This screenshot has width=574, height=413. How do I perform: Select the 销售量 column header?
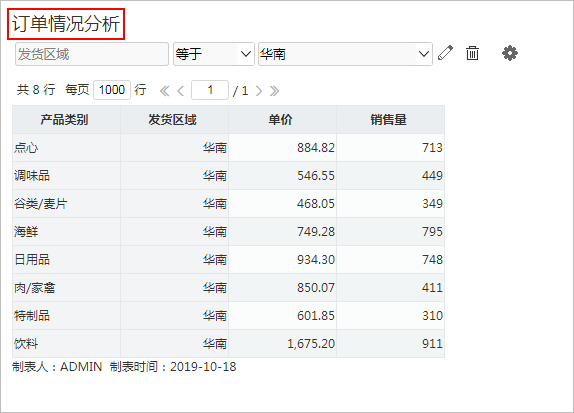point(390,120)
